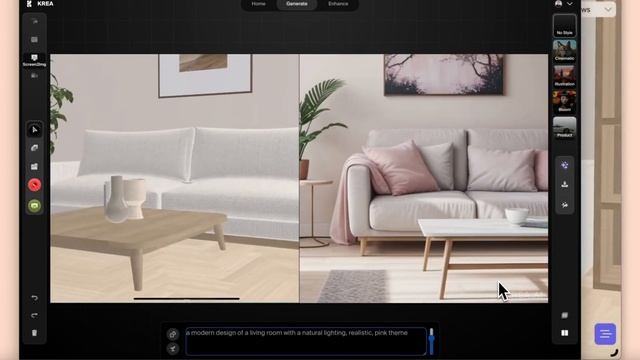The image size is (640, 360).
Task: Click the user profile avatar
Action: [x=558, y=4]
